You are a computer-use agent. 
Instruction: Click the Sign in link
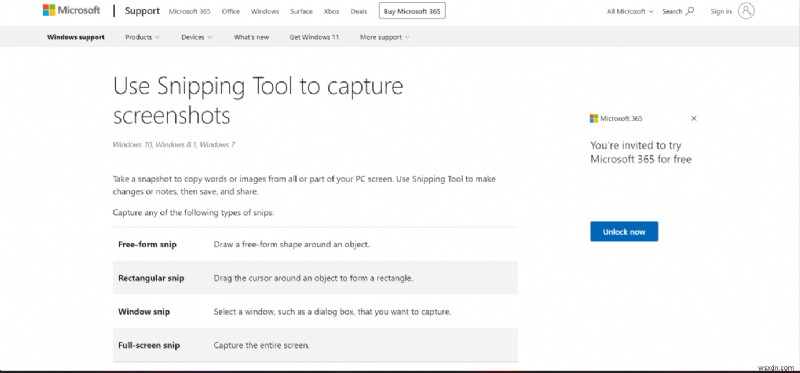pyautogui.click(x=721, y=11)
